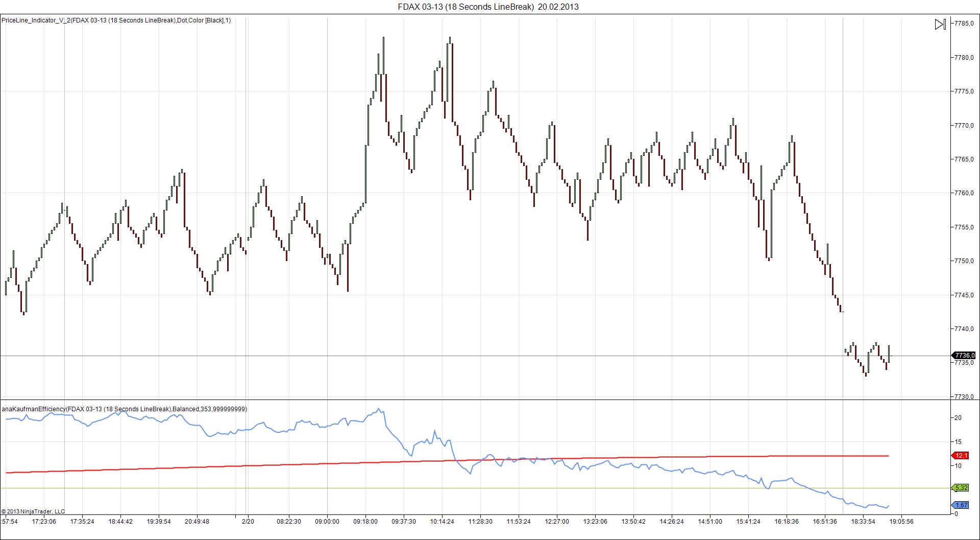Click the 14:26:24 time axis label
The height and width of the screenshot is (540, 980).
(x=672, y=522)
